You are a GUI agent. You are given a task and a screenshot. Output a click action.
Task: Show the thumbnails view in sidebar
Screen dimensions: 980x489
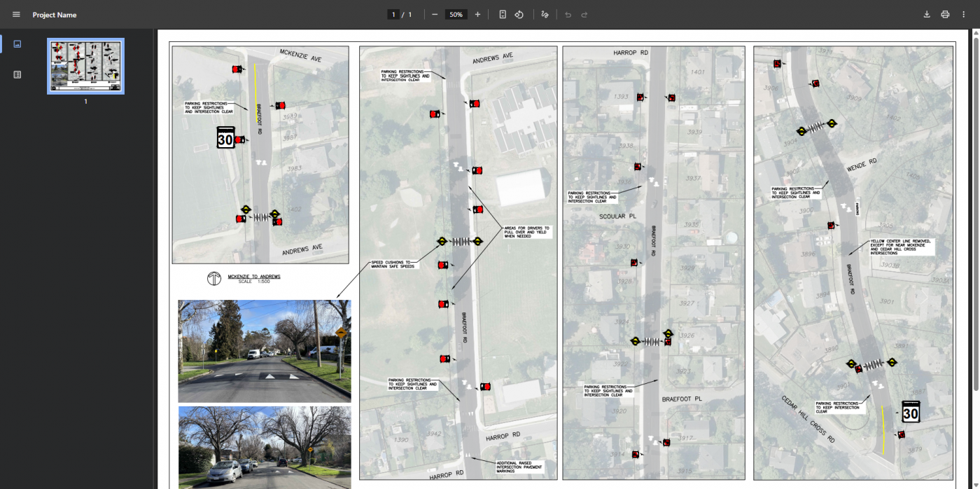click(17, 44)
